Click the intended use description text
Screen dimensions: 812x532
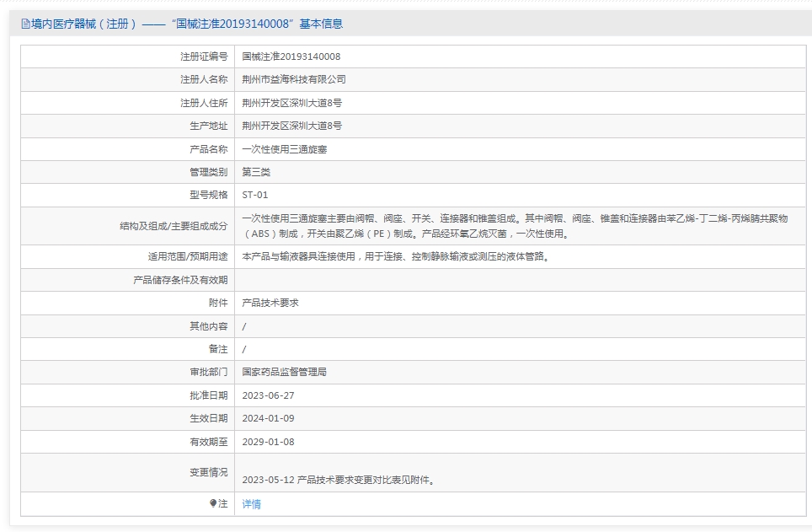(395, 256)
